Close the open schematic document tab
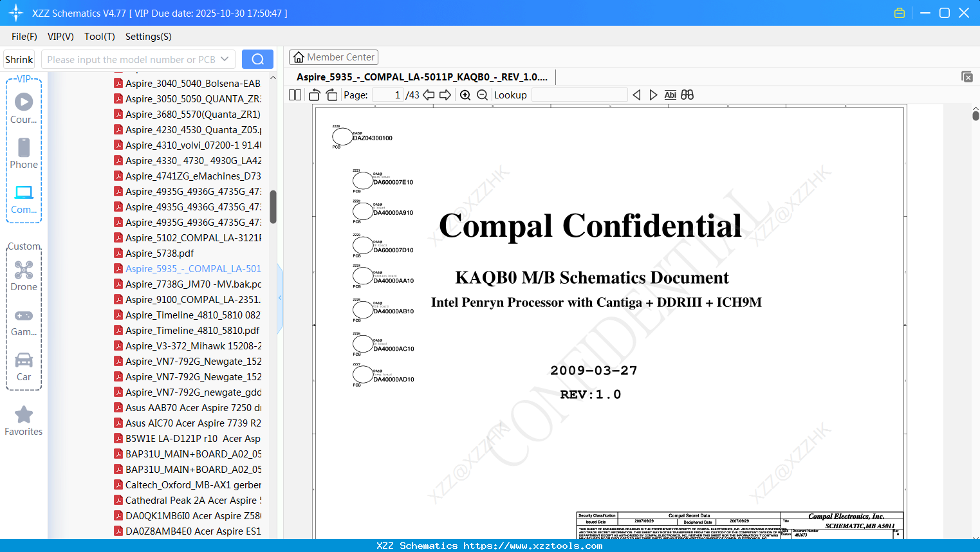The image size is (980, 552). [x=967, y=77]
